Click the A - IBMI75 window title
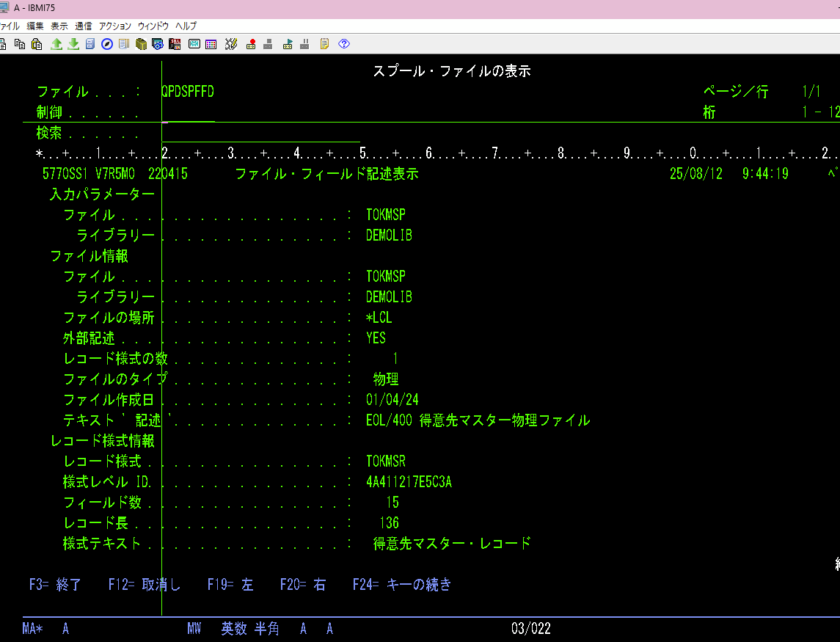 coord(34,7)
